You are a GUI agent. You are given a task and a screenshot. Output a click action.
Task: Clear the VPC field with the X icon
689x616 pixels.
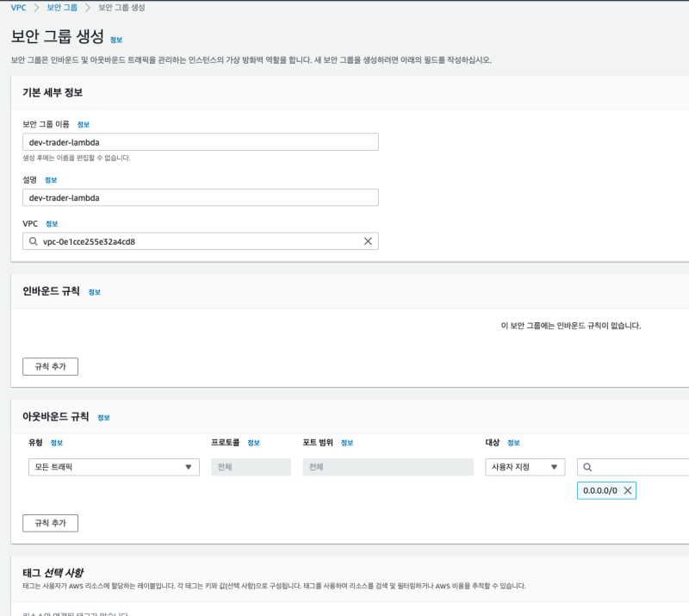pos(368,242)
